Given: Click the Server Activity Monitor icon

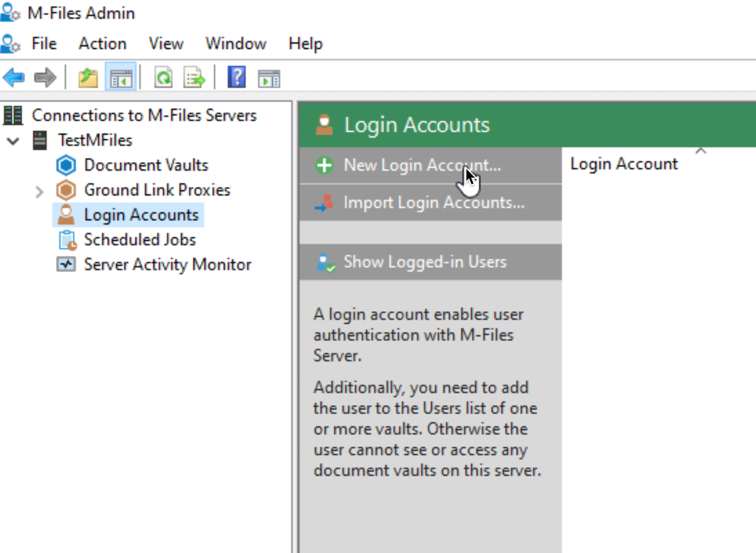Looking at the screenshot, I should point(66,265).
